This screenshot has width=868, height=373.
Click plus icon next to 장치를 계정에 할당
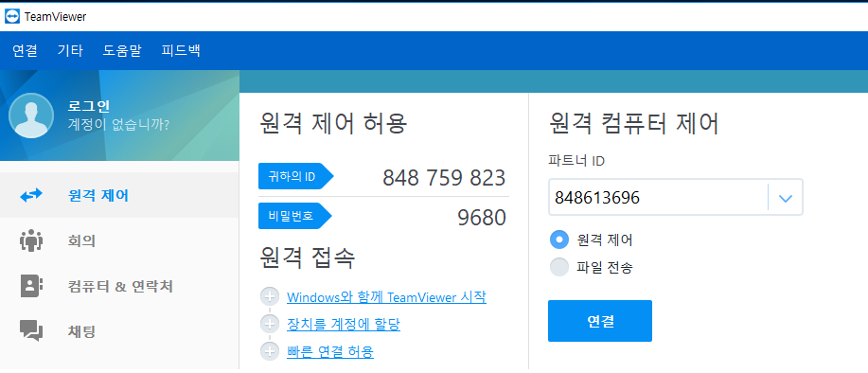tap(270, 325)
